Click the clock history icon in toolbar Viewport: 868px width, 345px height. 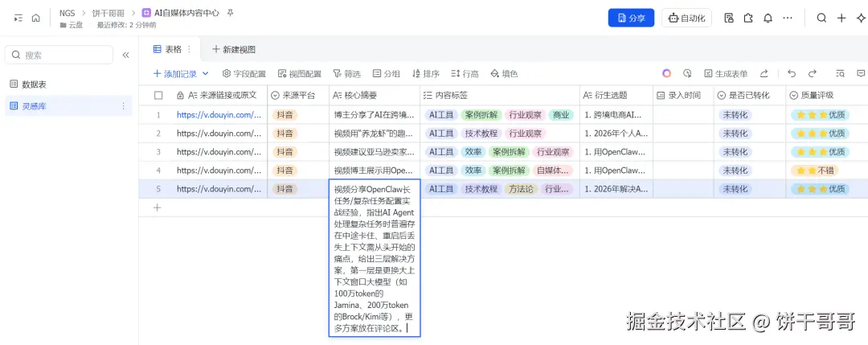pyautogui.click(x=687, y=74)
